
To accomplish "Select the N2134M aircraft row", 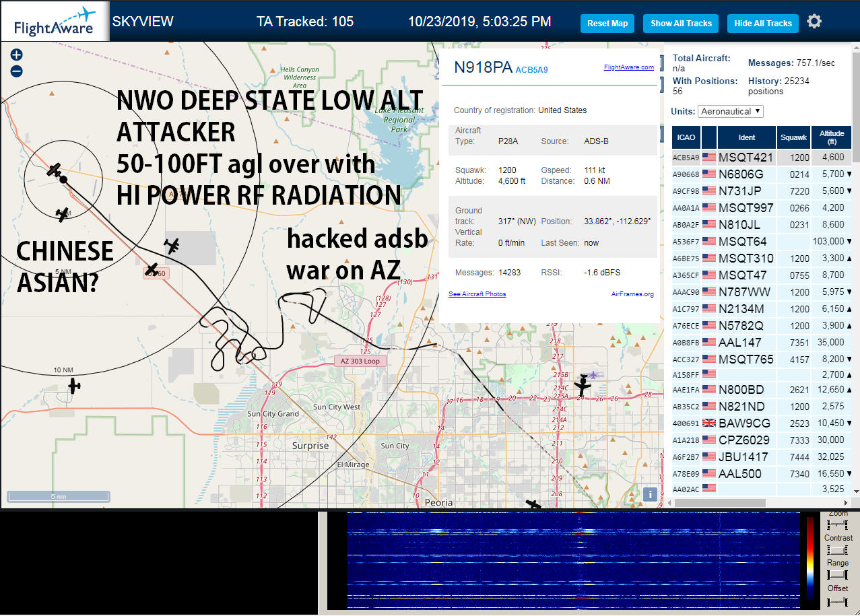I will point(762,309).
